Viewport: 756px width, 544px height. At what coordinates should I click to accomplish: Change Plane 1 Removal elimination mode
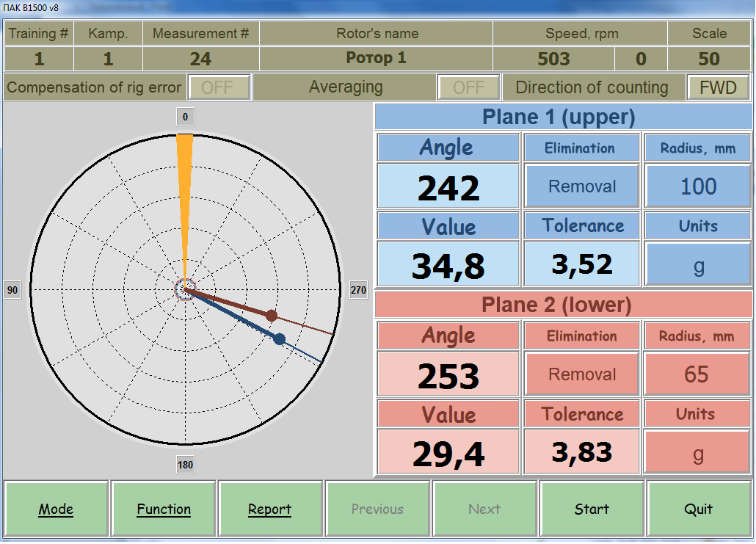[x=582, y=186]
